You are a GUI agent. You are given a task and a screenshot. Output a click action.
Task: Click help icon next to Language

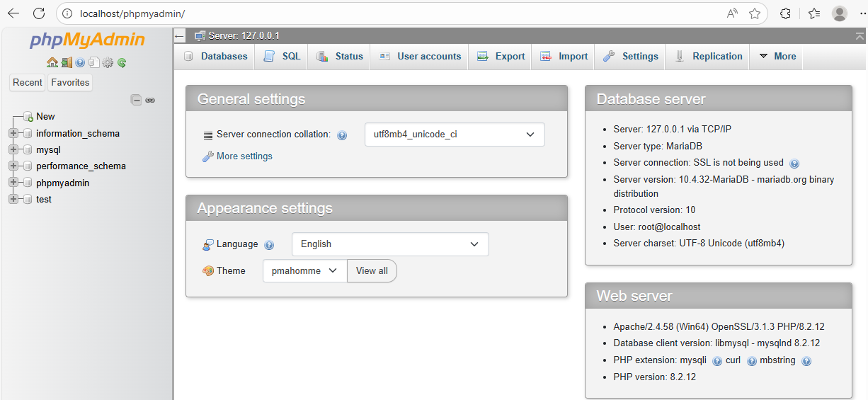coord(269,245)
